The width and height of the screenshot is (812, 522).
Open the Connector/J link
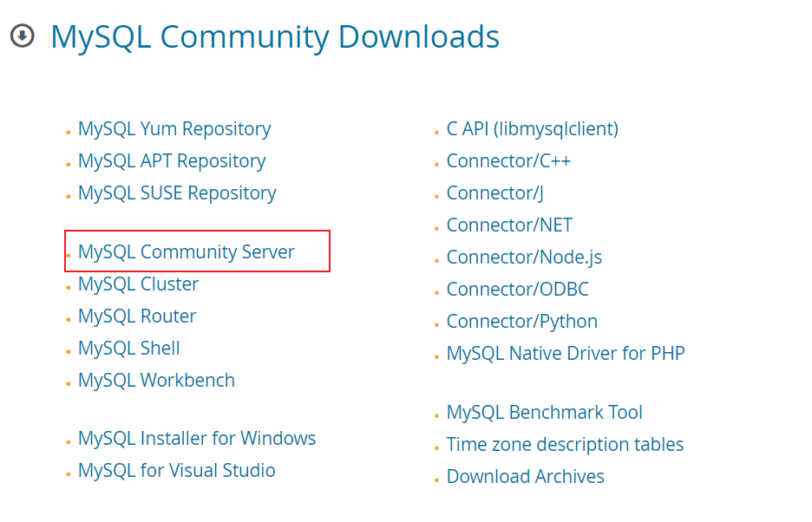click(495, 193)
